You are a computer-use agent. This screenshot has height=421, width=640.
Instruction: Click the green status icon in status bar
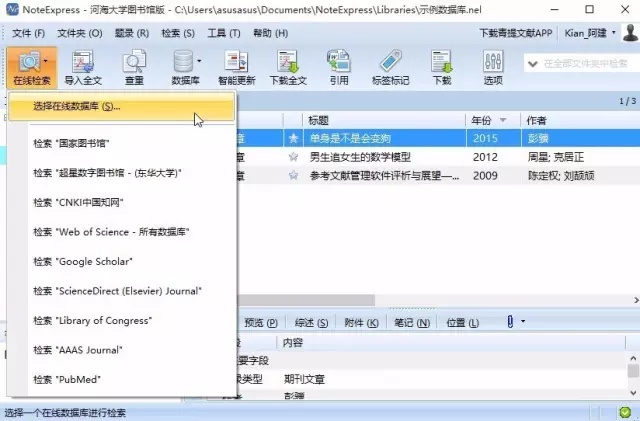point(624,412)
